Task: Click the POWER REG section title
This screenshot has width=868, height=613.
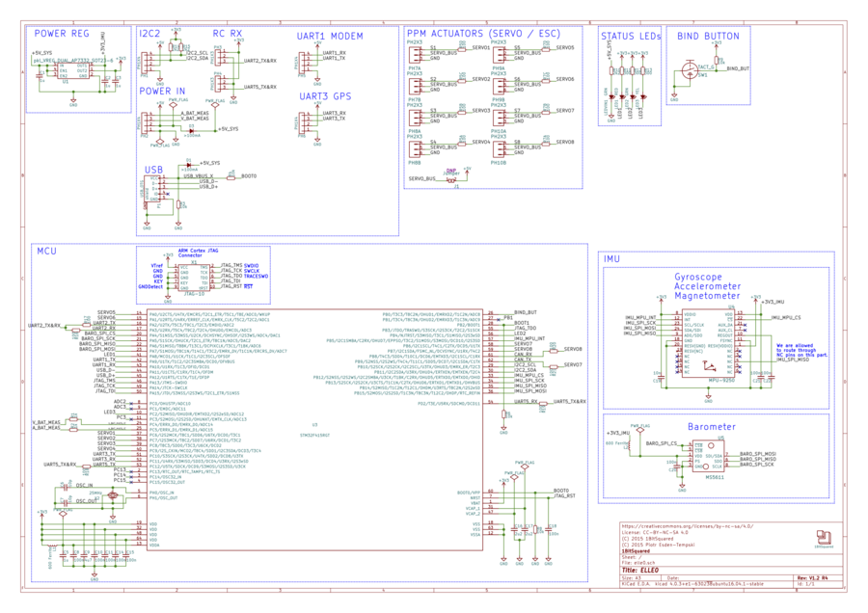Action: point(62,34)
